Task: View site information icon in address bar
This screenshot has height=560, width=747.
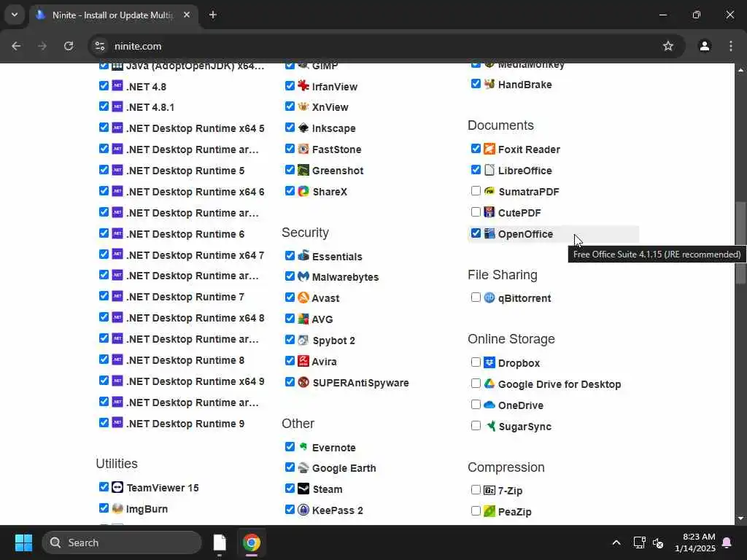Action: pyautogui.click(x=99, y=46)
